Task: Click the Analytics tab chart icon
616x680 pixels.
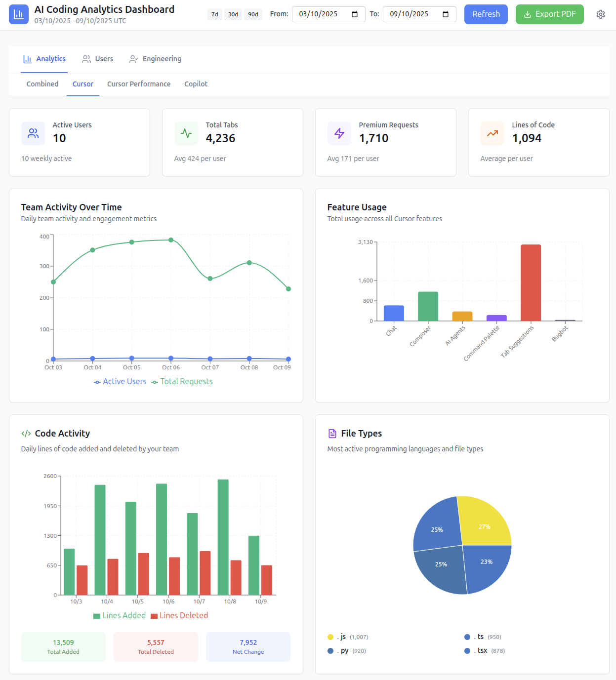Action: 28,59
